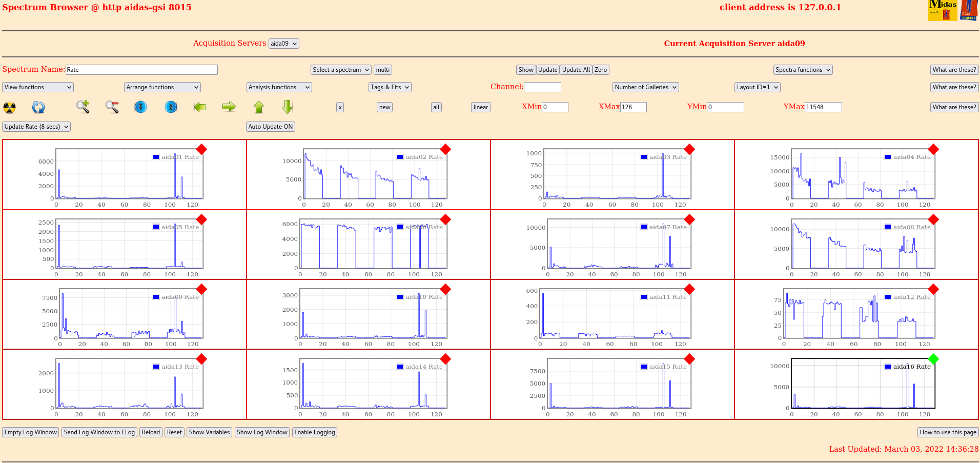The width and height of the screenshot is (980, 463).
Task: Click red diamond marker on aida04 Rate
Action: pos(933,149)
